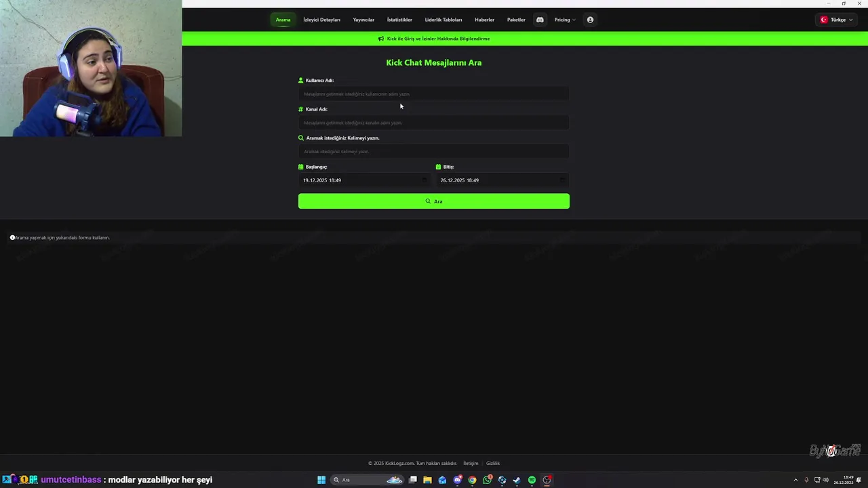868x488 pixels.
Task: Open the network icon in the system tray
Action: click(817, 480)
